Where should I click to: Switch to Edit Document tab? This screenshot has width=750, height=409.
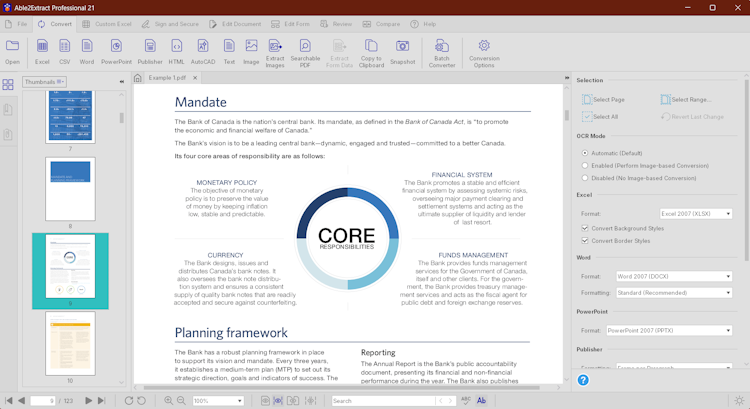(x=235, y=24)
